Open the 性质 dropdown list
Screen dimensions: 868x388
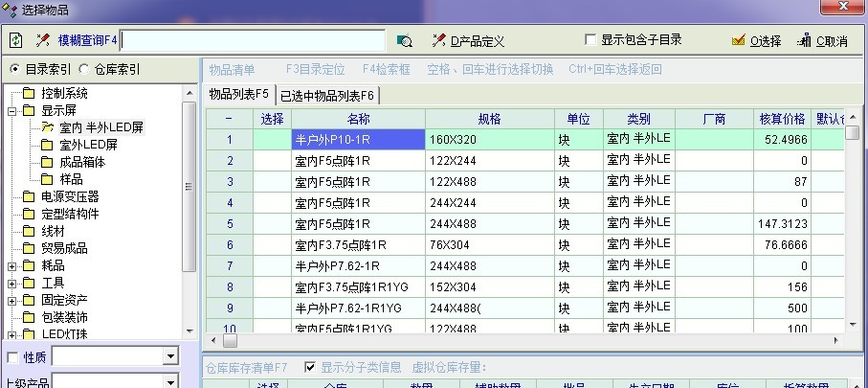(170, 357)
